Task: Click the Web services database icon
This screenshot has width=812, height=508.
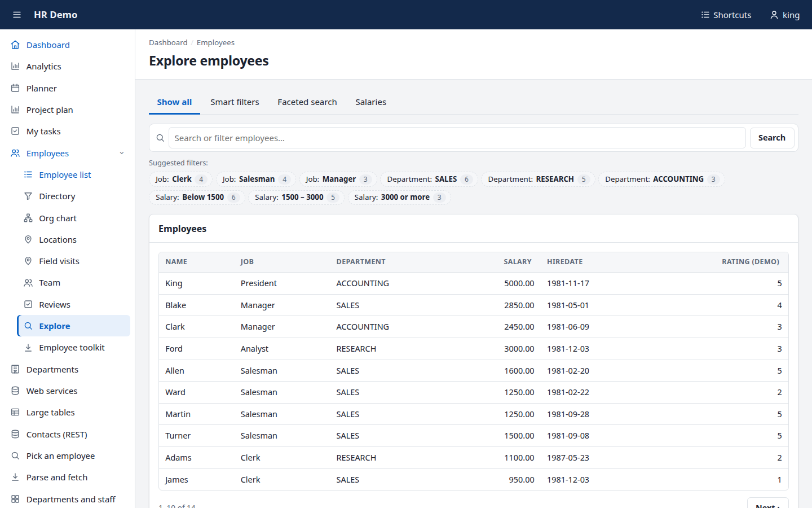Action: 15,391
